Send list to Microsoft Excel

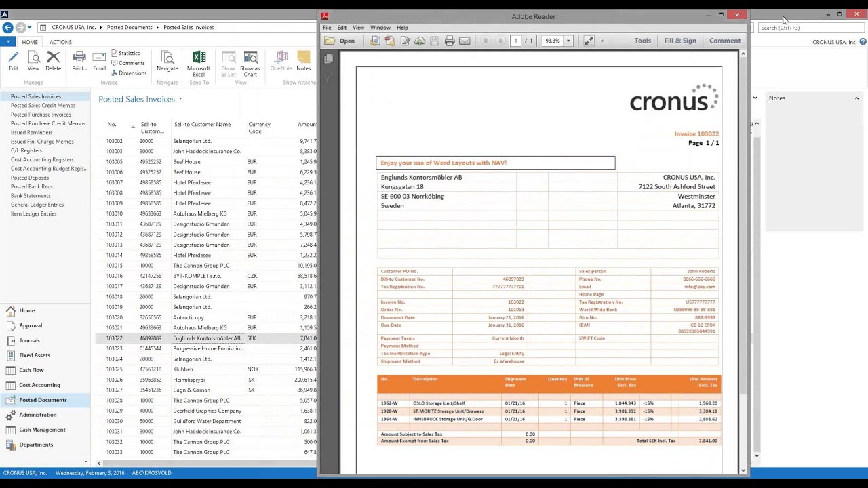199,58
